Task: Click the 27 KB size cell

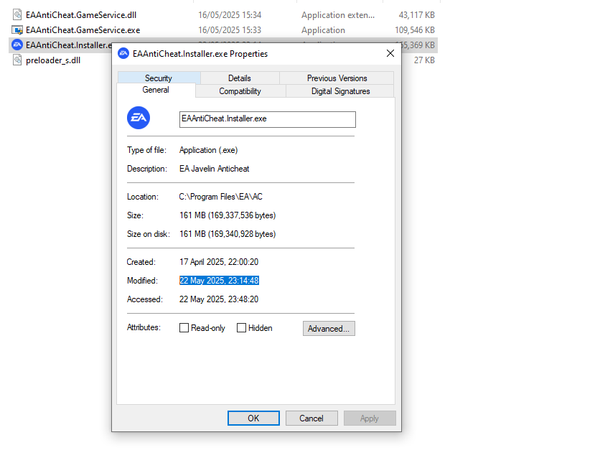Action: 424,60
